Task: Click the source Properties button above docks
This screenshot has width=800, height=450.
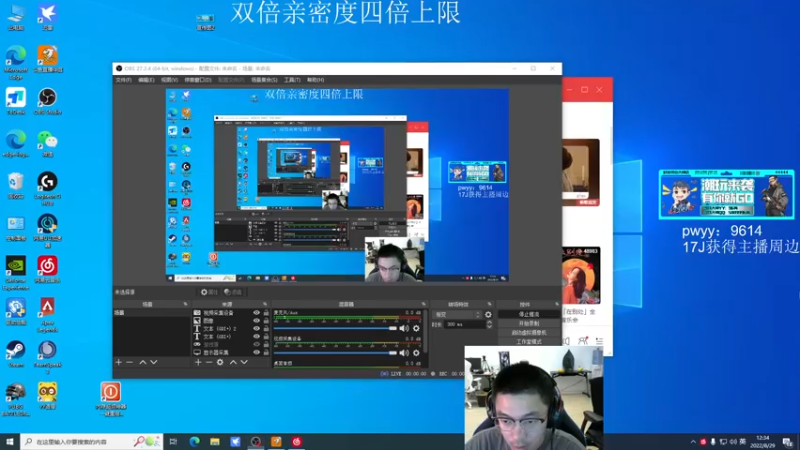Action: [209, 292]
